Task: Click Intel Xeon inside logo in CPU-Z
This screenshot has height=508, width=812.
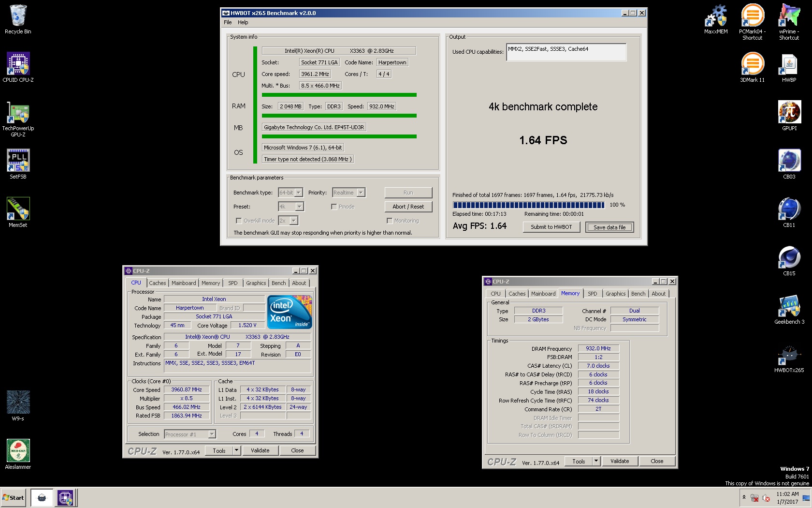Action: (290, 312)
